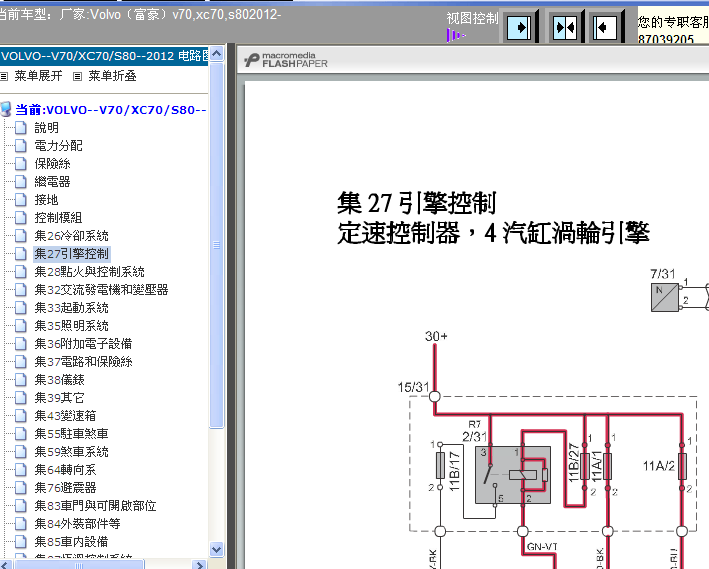This screenshot has height=569, width=709.
Task: Click the center-split view control icon
Action: [565, 28]
